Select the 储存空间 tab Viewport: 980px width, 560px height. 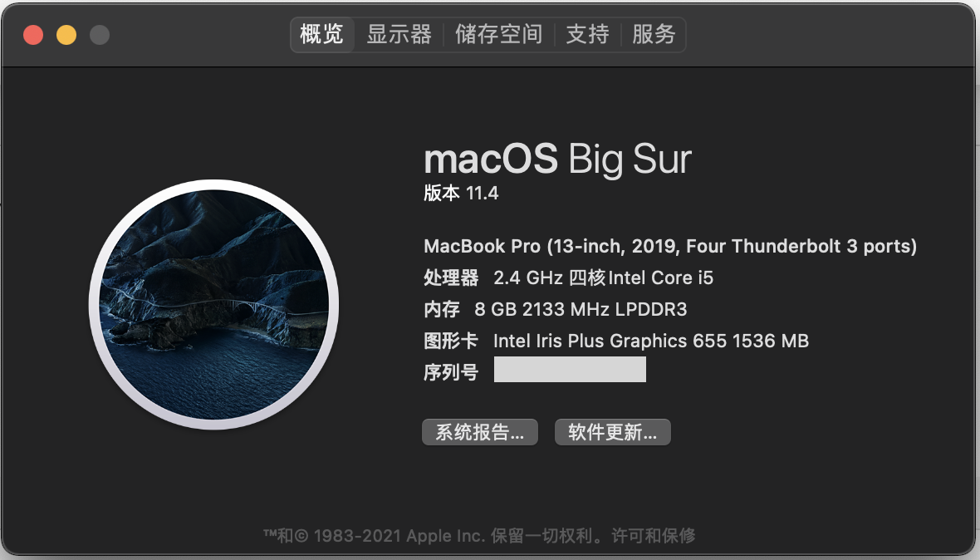click(499, 34)
